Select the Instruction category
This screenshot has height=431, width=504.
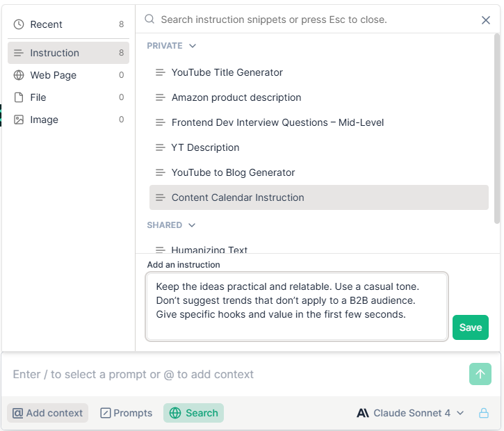68,53
